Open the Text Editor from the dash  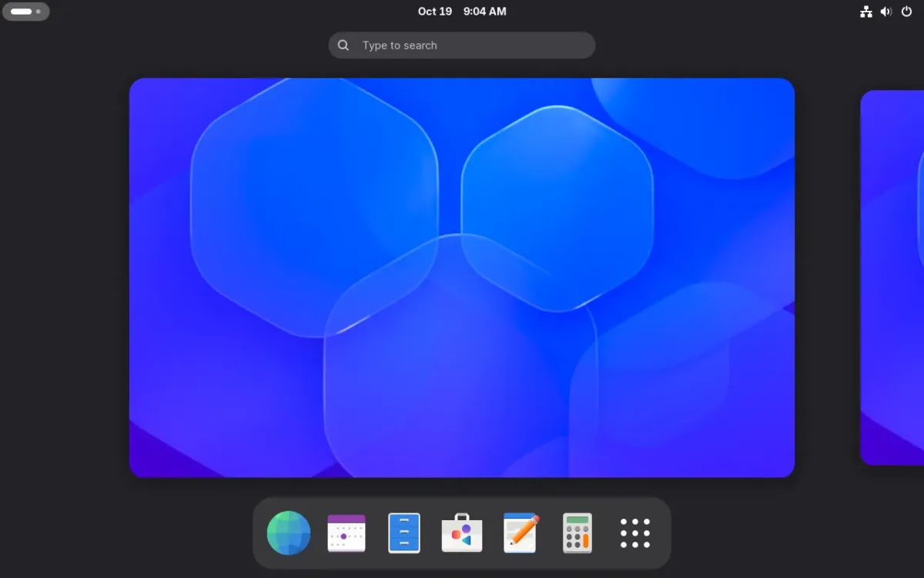[x=521, y=533]
